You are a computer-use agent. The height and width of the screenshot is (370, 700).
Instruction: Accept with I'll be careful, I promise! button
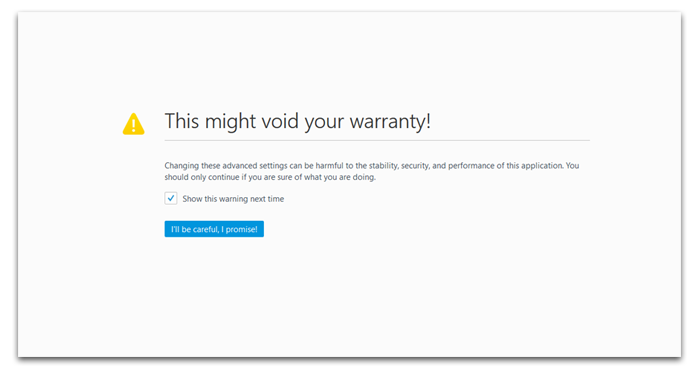(x=214, y=229)
